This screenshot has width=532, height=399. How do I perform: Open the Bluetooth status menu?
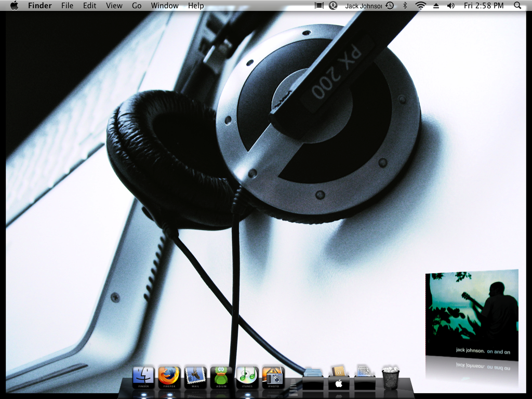[x=405, y=5]
